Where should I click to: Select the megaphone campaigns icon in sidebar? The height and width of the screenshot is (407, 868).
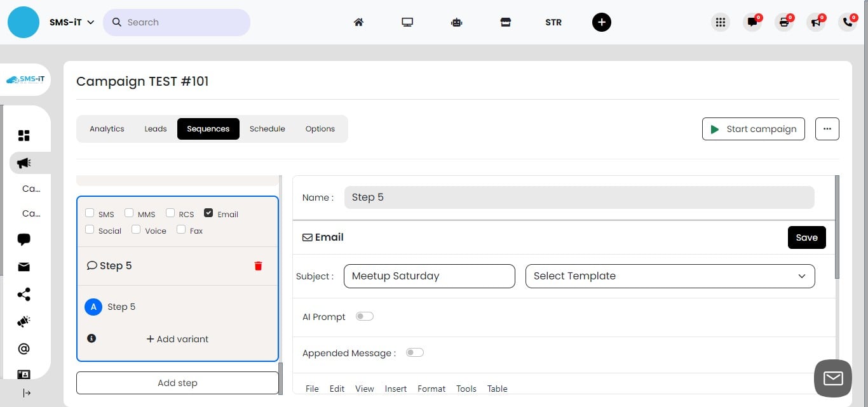tap(24, 163)
